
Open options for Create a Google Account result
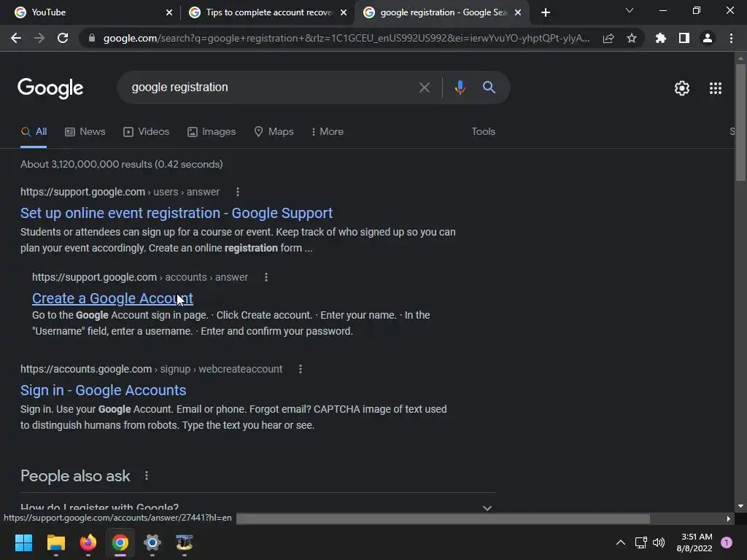coord(266,277)
